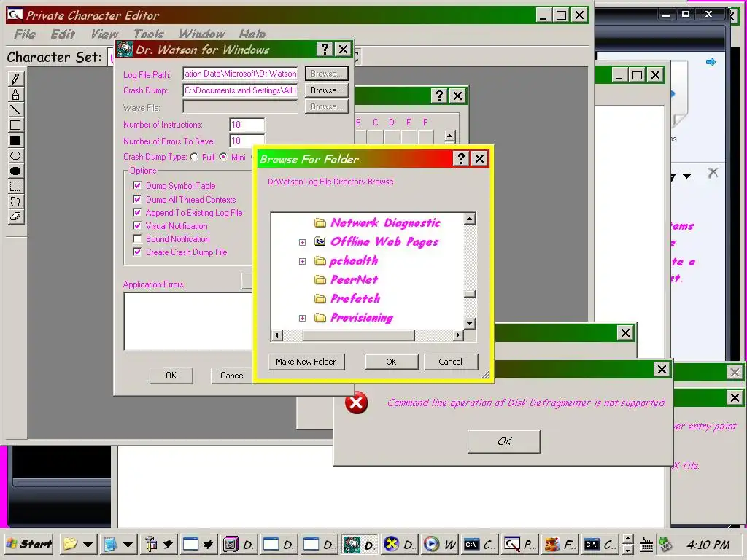Click taskbar row down arrow stepper
This screenshot has height=560, width=747.
[x=628, y=550]
